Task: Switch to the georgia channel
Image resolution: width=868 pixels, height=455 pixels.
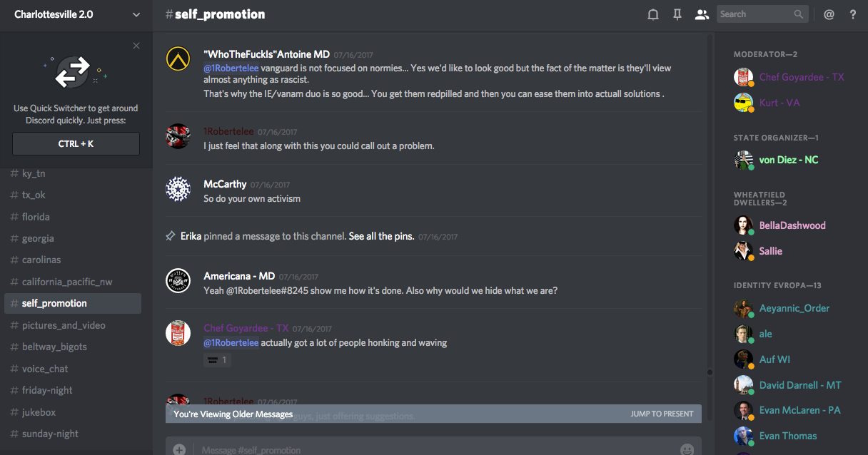Action: 38,238
